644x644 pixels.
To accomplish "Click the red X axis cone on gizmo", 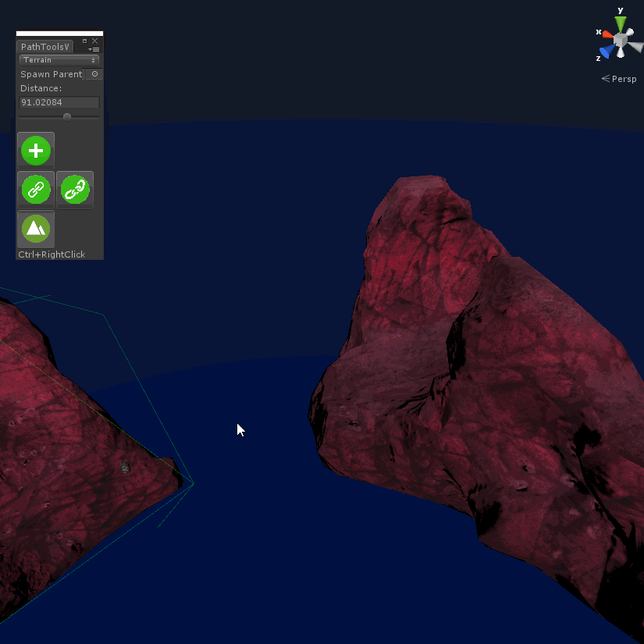I will click(607, 34).
